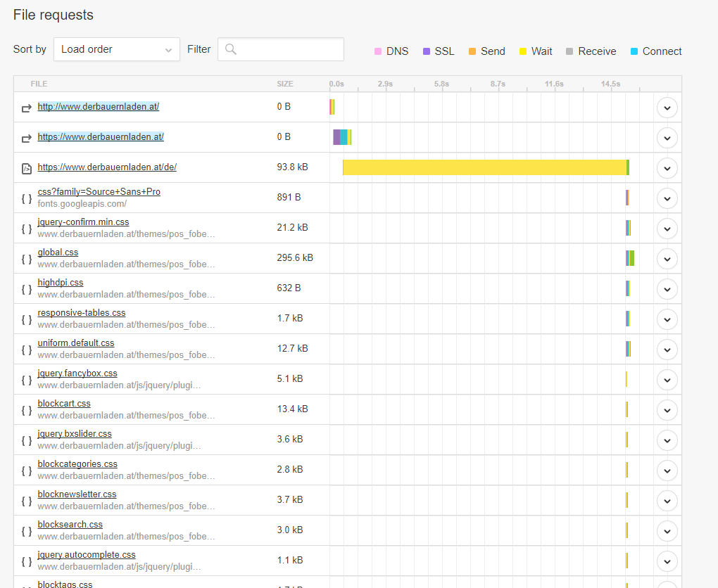Open link https://www.derbauernladen.at/de/
This screenshot has height=588, width=718.
tap(107, 167)
